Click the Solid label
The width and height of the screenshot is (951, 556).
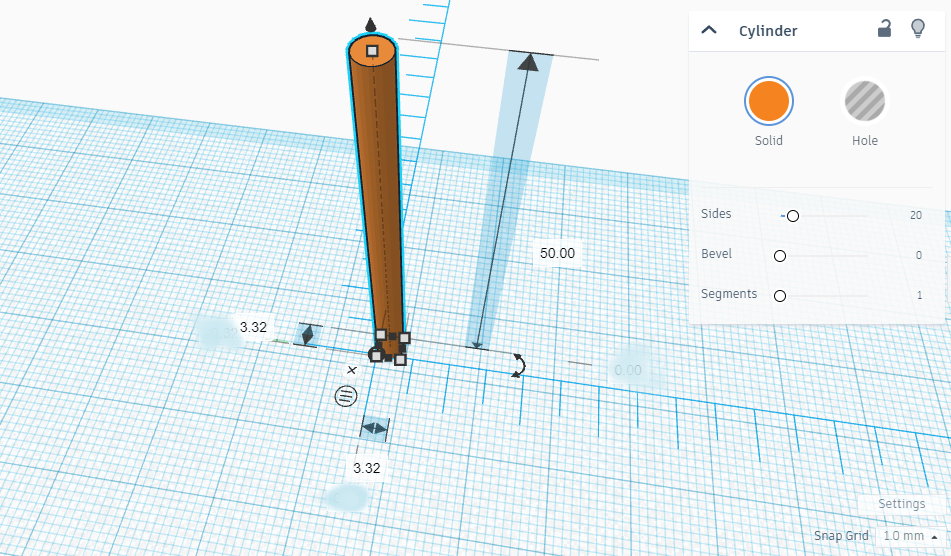(768, 141)
